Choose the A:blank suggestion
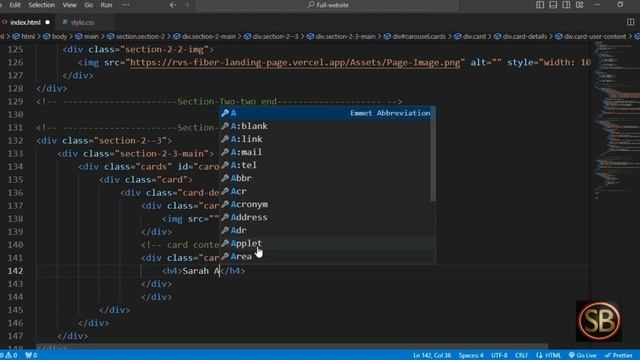 point(326,126)
